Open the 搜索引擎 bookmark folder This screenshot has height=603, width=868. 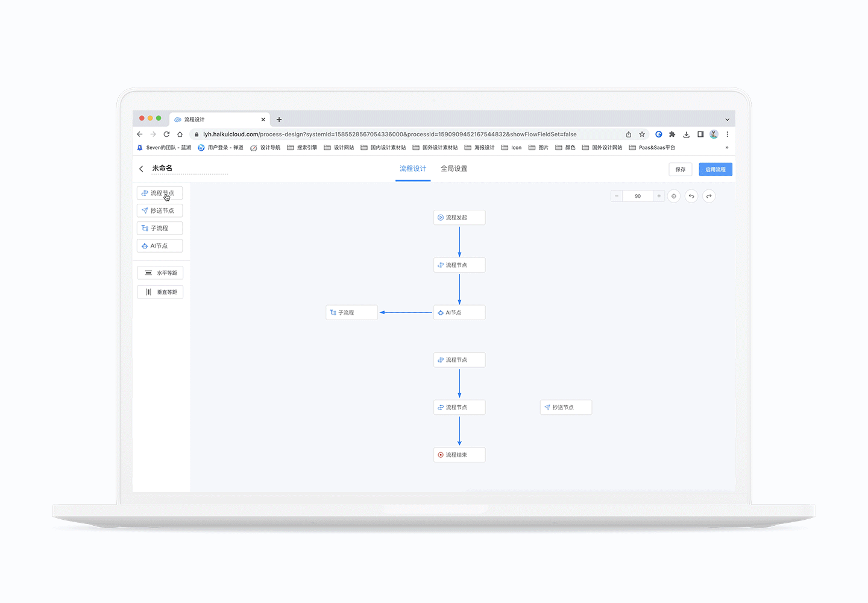tap(302, 148)
